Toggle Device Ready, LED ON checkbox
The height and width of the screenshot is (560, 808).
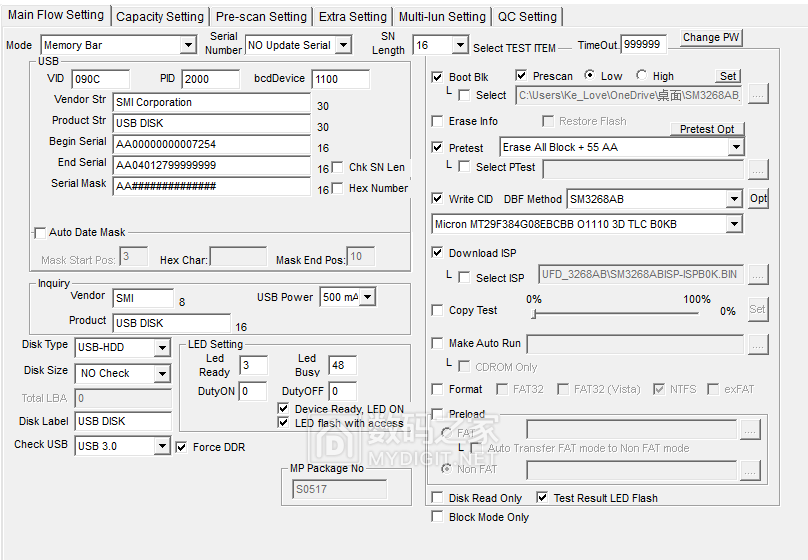[x=283, y=409]
